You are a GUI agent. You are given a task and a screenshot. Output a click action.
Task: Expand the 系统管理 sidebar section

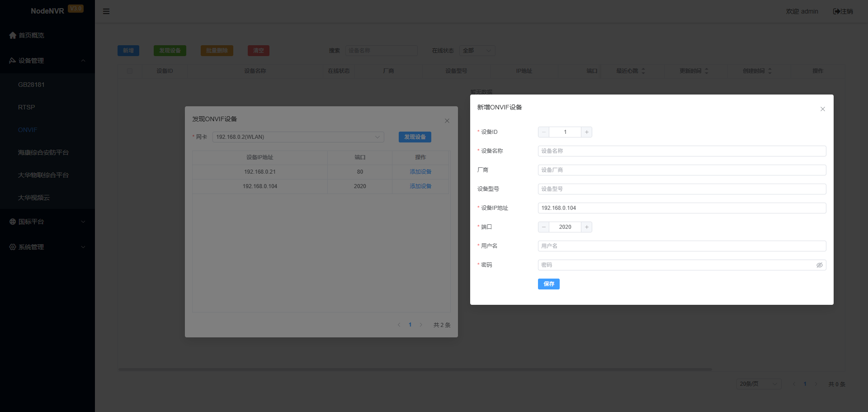click(47, 247)
